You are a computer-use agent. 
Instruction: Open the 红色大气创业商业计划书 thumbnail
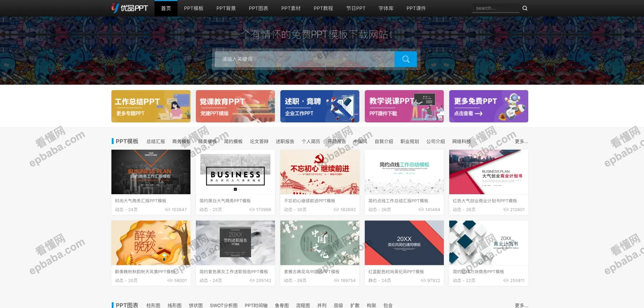click(489, 172)
